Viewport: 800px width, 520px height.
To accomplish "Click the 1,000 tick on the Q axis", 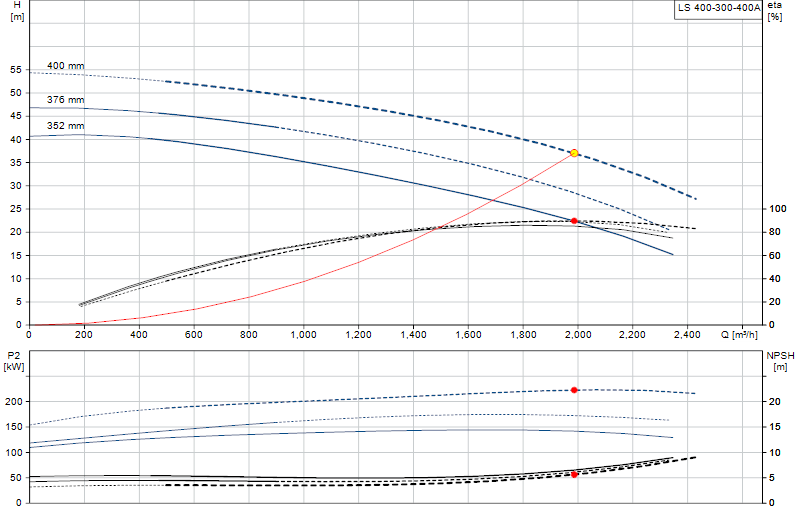I will (x=304, y=335).
